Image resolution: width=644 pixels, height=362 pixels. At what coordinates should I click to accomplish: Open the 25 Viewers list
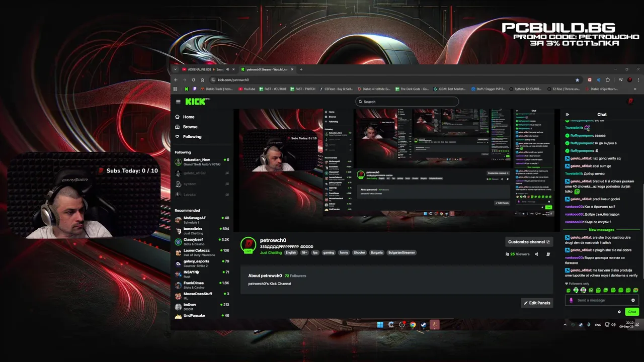click(517, 254)
